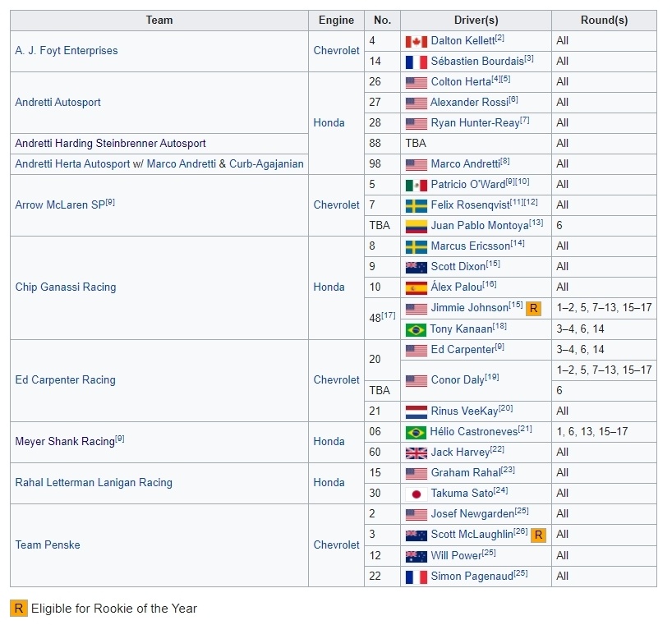Click the US flag beside Colton Herta
Image resolution: width=672 pixels, height=625 pixels.
point(417,83)
